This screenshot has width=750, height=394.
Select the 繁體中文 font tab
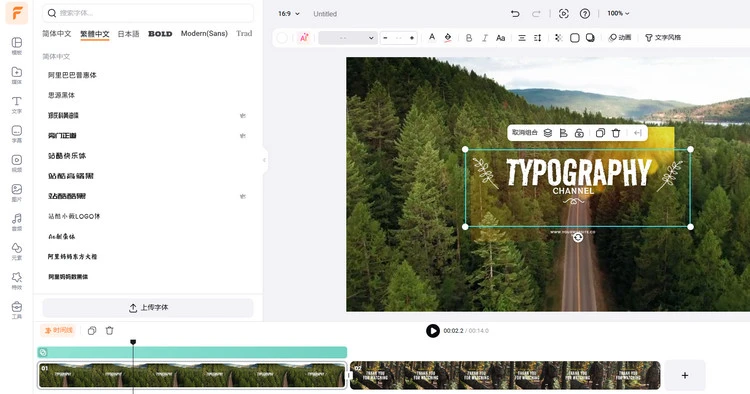tap(95, 34)
